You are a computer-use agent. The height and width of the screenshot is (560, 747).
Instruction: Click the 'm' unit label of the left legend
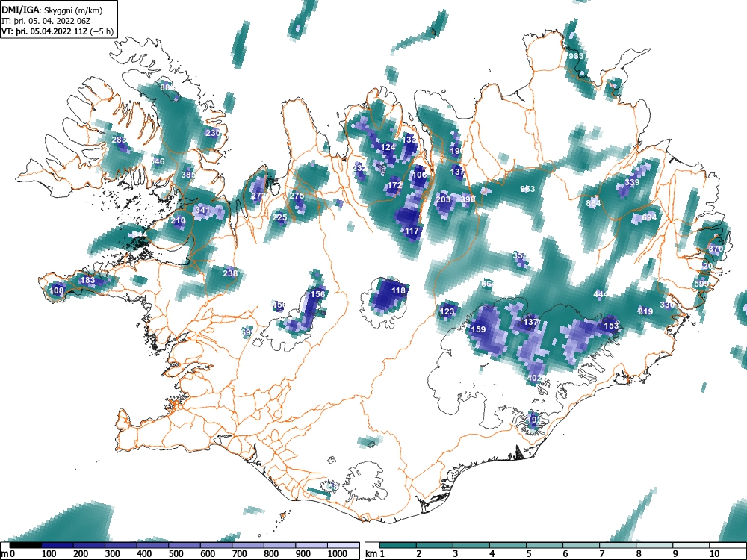[4, 554]
